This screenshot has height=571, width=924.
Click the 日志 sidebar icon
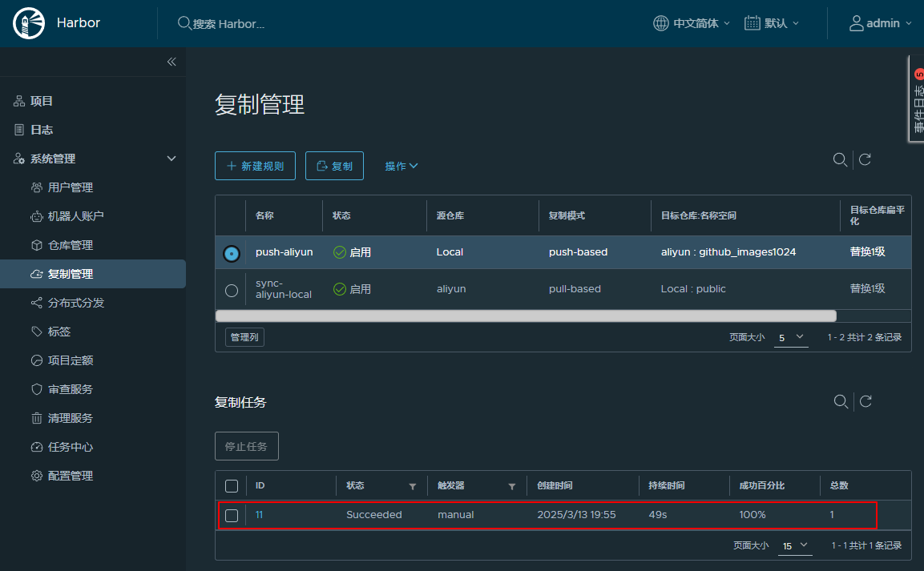[19, 130]
